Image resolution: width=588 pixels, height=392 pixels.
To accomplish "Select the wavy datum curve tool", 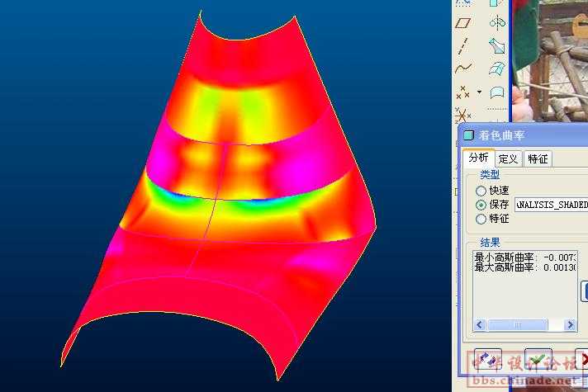I will (463, 68).
